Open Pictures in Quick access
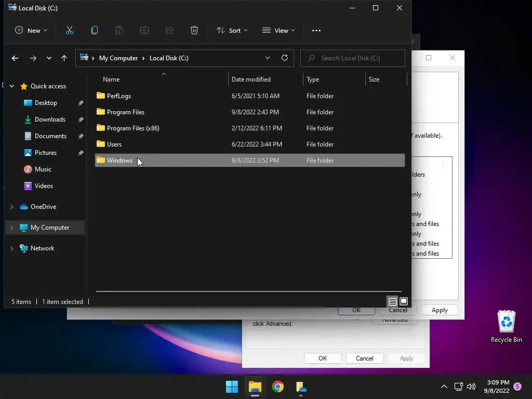 46,153
